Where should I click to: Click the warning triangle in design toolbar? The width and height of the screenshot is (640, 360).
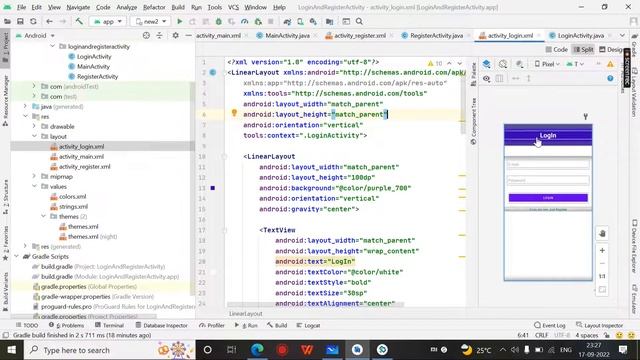coord(610,64)
